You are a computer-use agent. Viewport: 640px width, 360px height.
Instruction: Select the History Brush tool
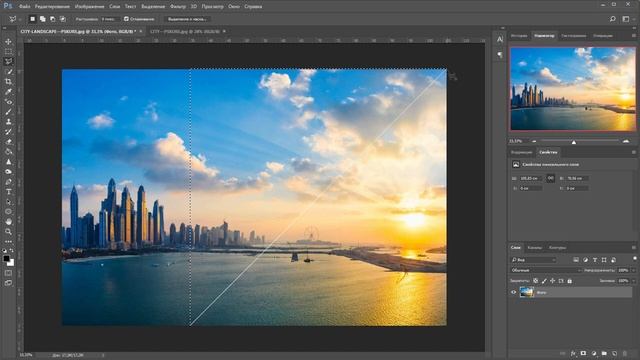(8, 132)
